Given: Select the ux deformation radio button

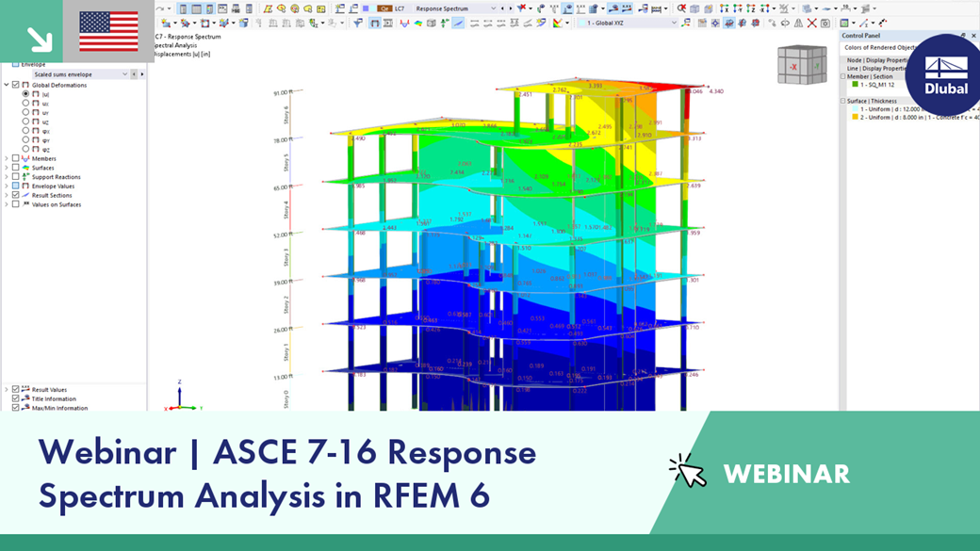Looking at the screenshot, I should pyautogui.click(x=25, y=103).
